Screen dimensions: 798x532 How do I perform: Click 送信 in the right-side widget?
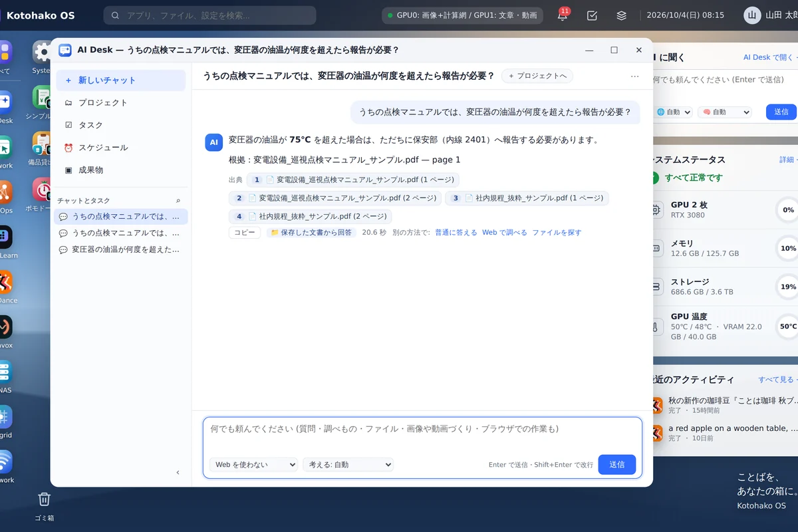tap(781, 112)
